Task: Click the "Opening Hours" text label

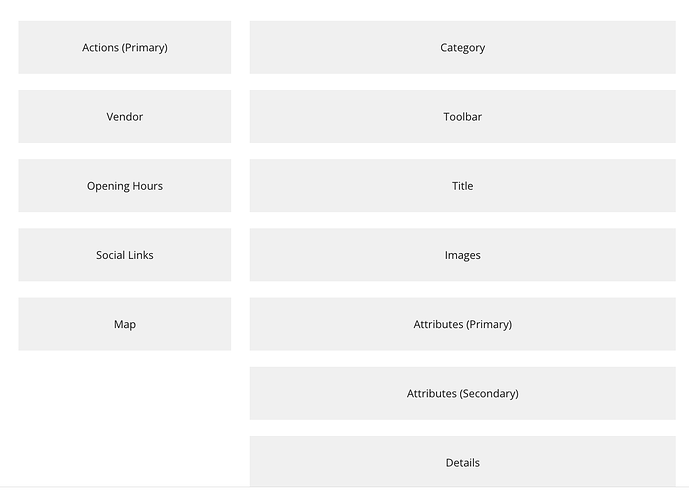Action: (125, 186)
